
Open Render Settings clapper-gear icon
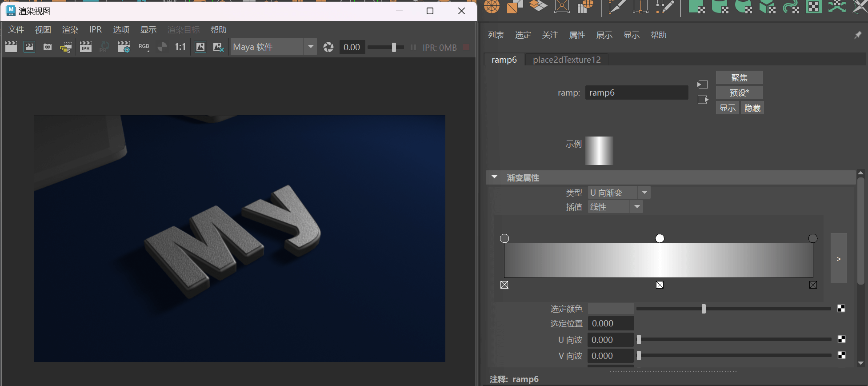click(x=124, y=47)
